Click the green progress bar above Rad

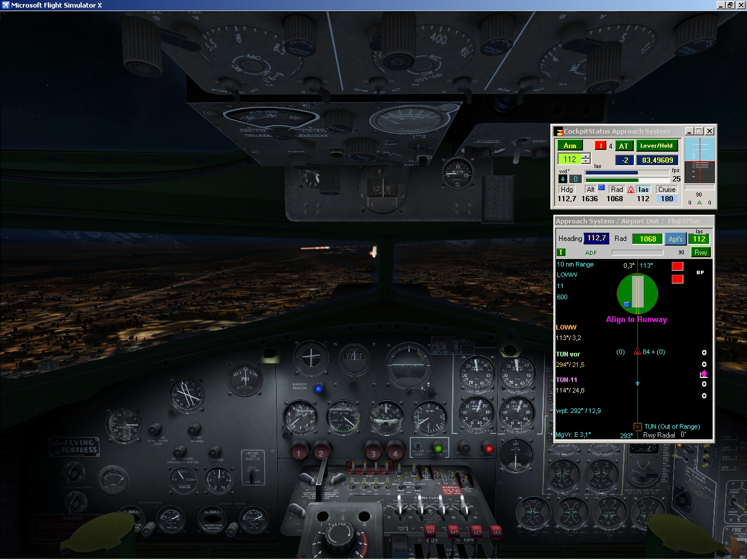tap(627, 180)
